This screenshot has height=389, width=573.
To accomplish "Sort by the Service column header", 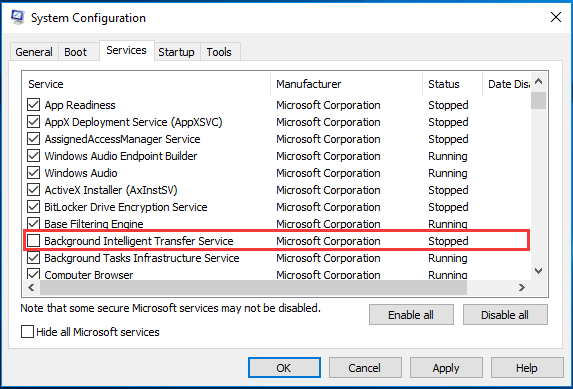I will 147,84.
